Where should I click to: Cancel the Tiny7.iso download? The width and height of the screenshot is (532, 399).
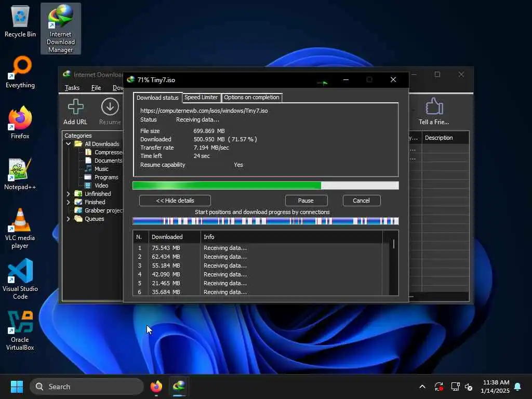362,201
